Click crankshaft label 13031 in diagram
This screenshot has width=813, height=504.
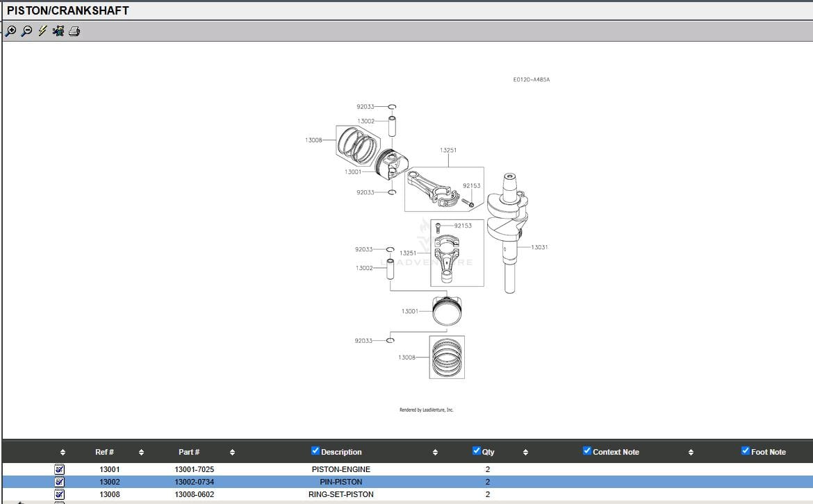coord(539,247)
